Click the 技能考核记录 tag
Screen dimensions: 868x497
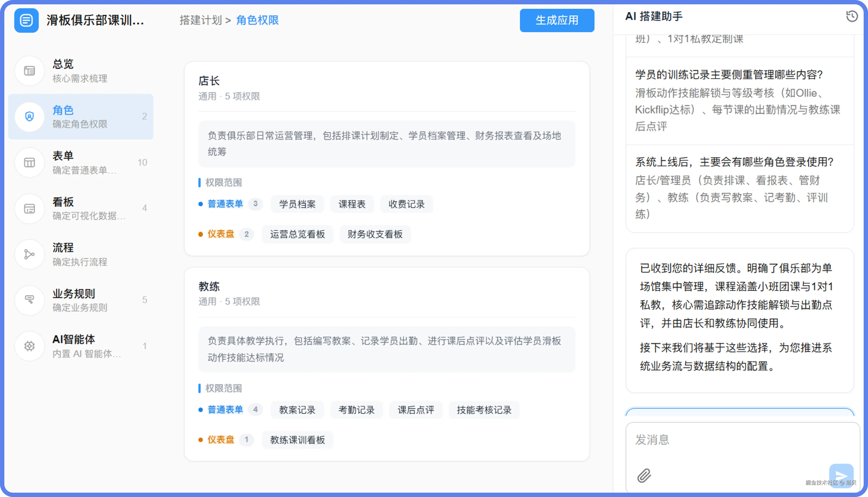click(484, 410)
